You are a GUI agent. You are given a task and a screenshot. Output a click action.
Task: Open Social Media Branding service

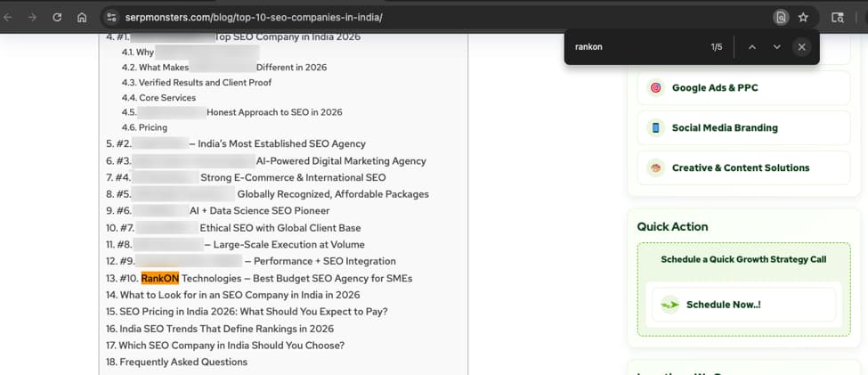point(743,127)
